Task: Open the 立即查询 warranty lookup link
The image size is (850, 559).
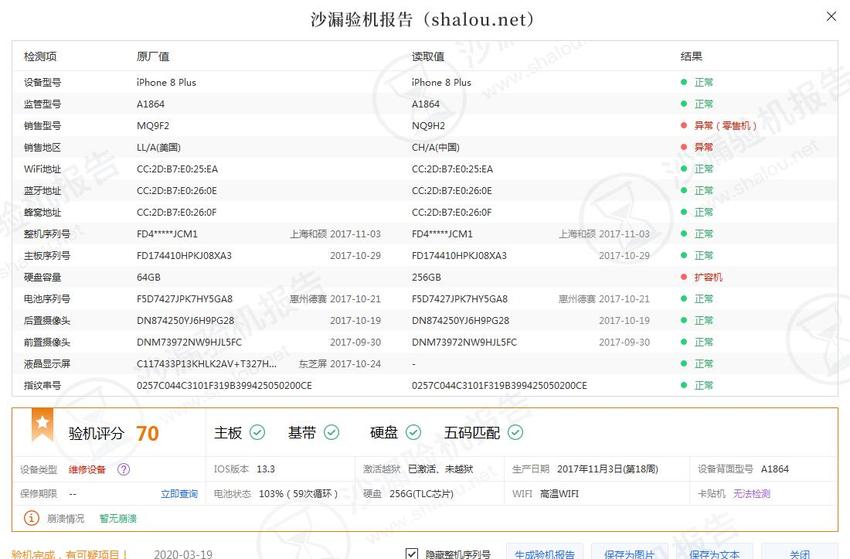Action: click(179, 493)
